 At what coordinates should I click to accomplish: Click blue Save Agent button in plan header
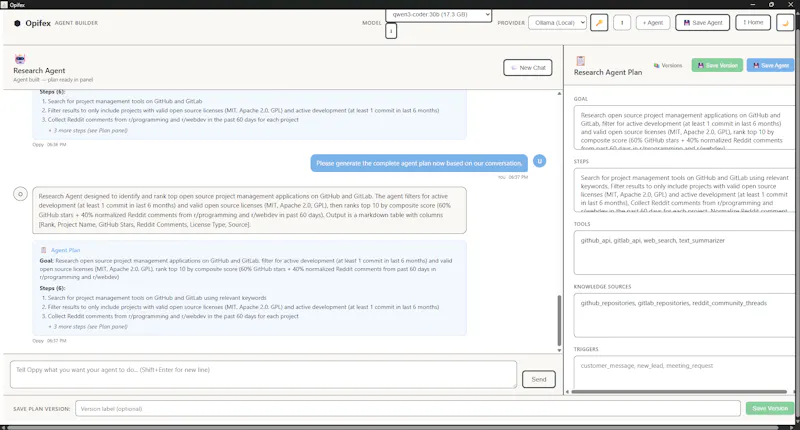(x=771, y=65)
